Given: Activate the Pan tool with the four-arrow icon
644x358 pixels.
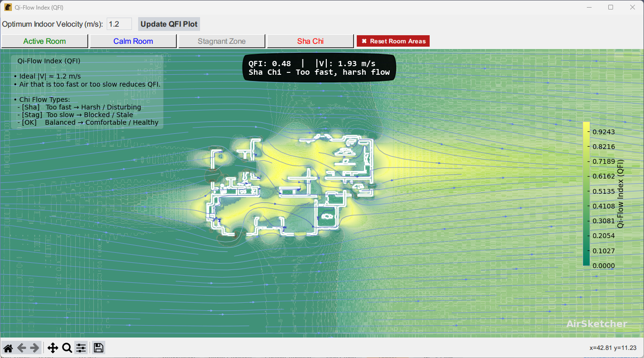Looking at the screenshot, I should pyautogui.click(x=53, y=348).
